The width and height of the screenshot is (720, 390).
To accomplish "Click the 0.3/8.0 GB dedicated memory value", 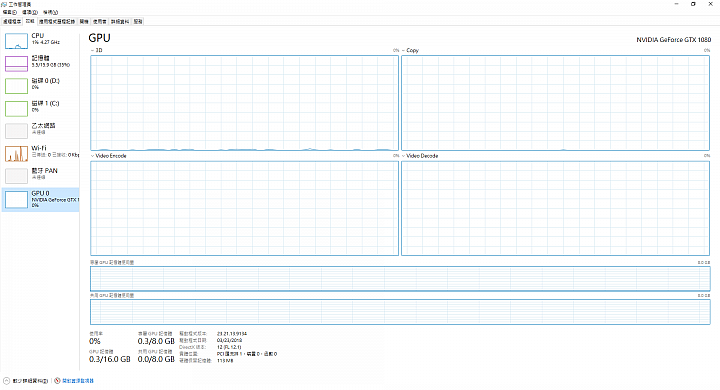I will pos(156,341).
